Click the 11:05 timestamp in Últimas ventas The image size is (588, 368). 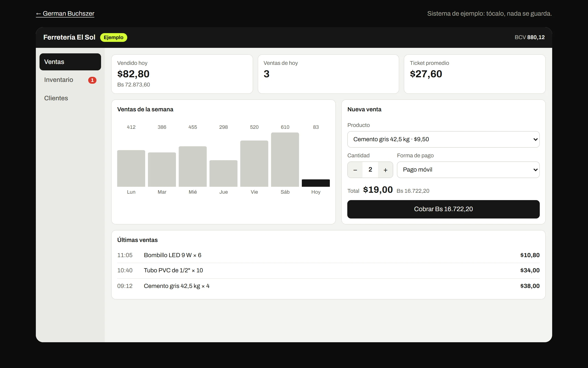click(x=125, y=255)
